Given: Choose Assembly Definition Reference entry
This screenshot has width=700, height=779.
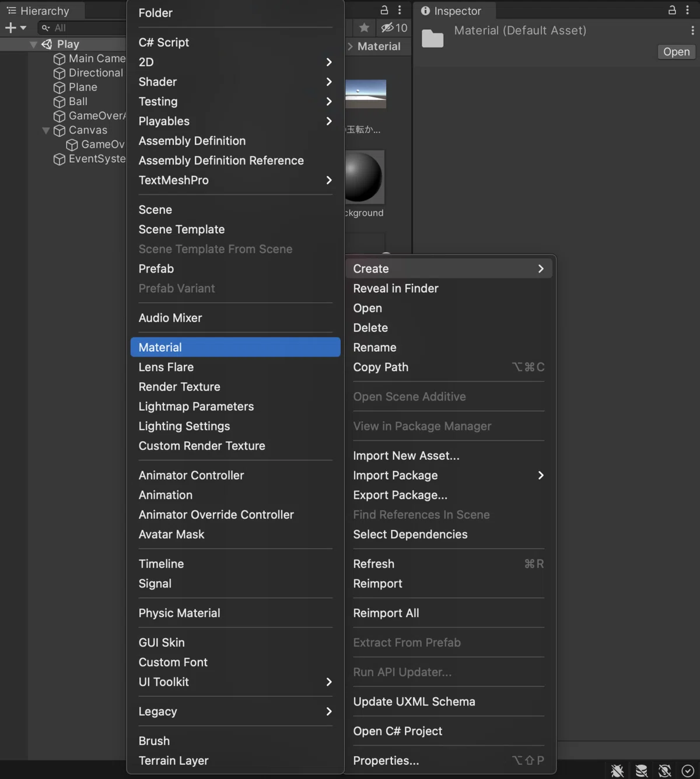Looking at the screenshot, I should (x=235, y=160).
